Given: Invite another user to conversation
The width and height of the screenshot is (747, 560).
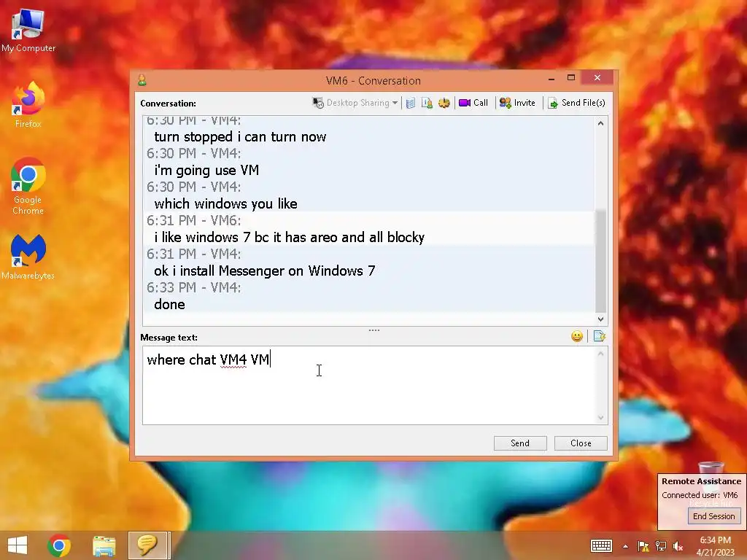Looking at the screenshot, I should tap(517, 103).
